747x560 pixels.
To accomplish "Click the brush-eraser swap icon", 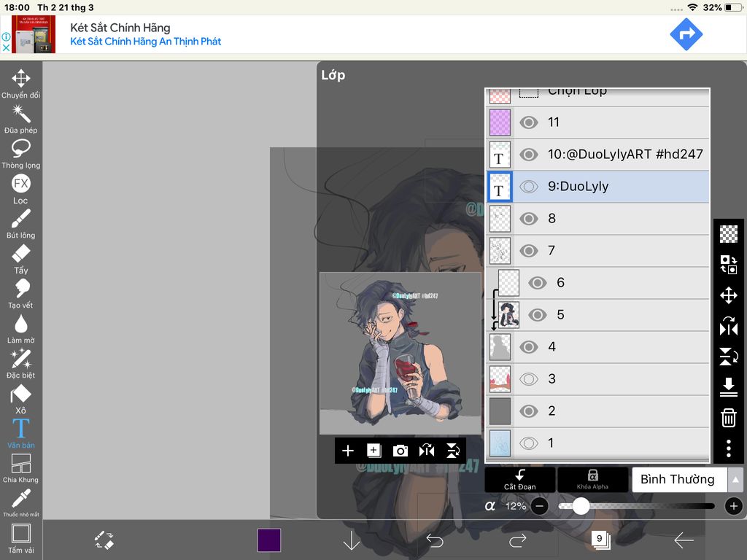I will (104, 540).
